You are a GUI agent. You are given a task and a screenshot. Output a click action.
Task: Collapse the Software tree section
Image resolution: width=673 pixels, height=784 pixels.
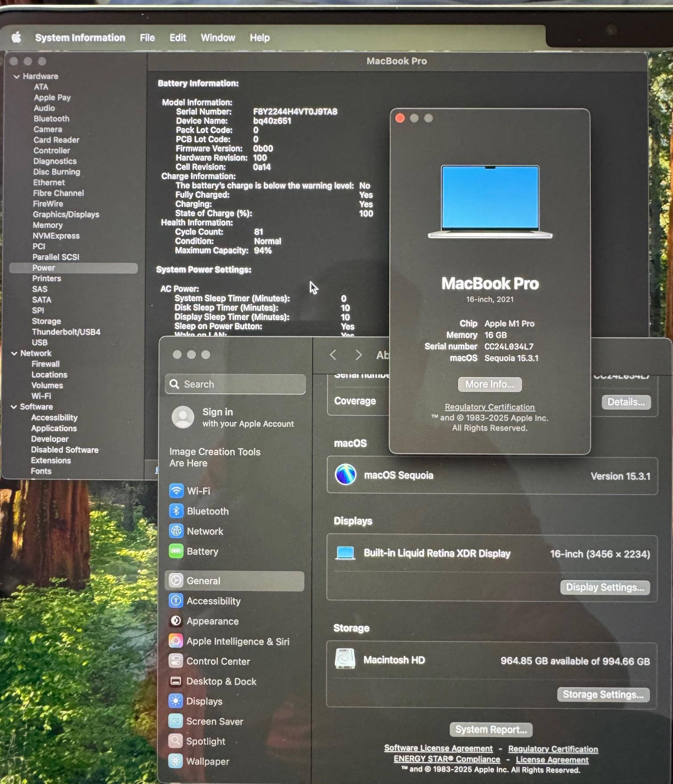coord(14,407)
